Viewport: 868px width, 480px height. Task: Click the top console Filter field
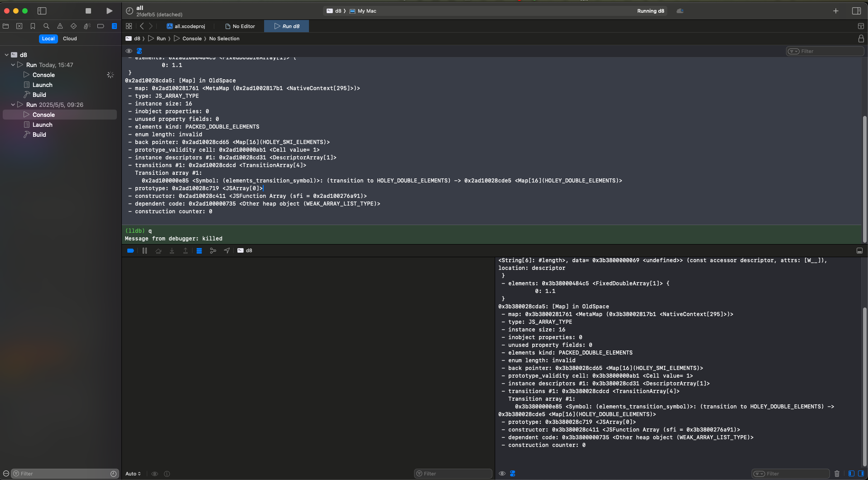[x=825, y=51]
